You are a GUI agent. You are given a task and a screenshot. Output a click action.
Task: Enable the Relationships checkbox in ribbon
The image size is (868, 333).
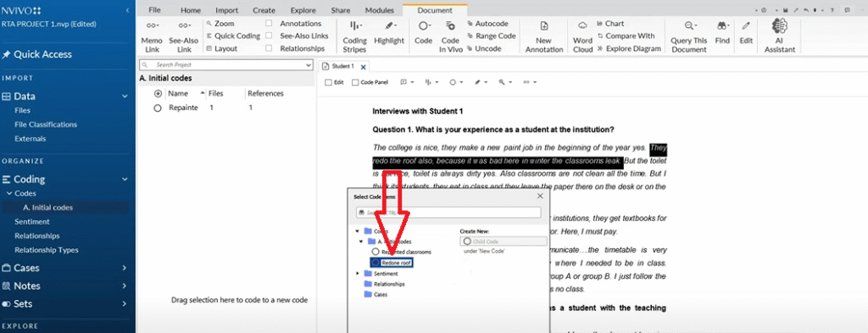pos(269,48)
